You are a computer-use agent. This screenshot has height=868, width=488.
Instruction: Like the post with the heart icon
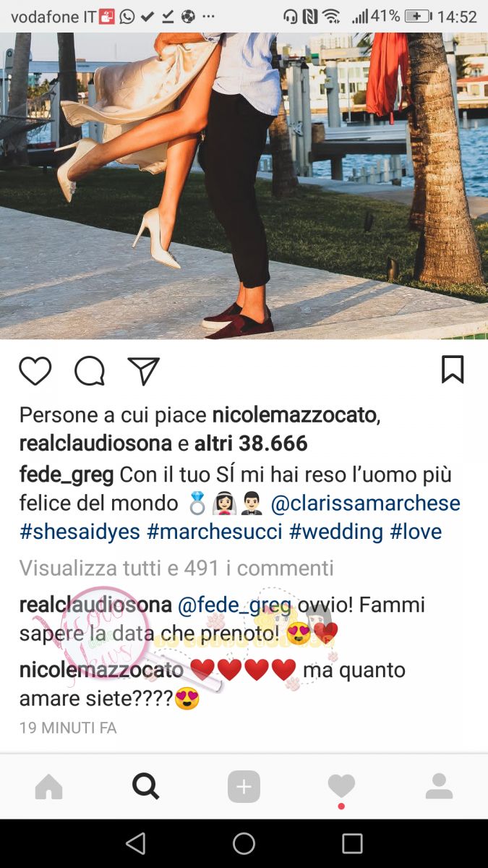pos(35,371)
